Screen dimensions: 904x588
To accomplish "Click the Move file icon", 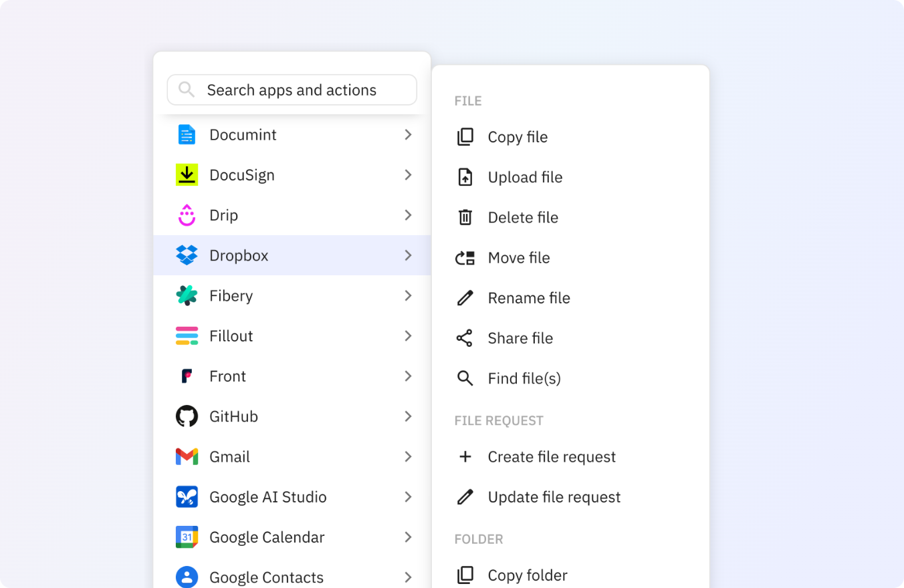I will click(x=465, y=258).
